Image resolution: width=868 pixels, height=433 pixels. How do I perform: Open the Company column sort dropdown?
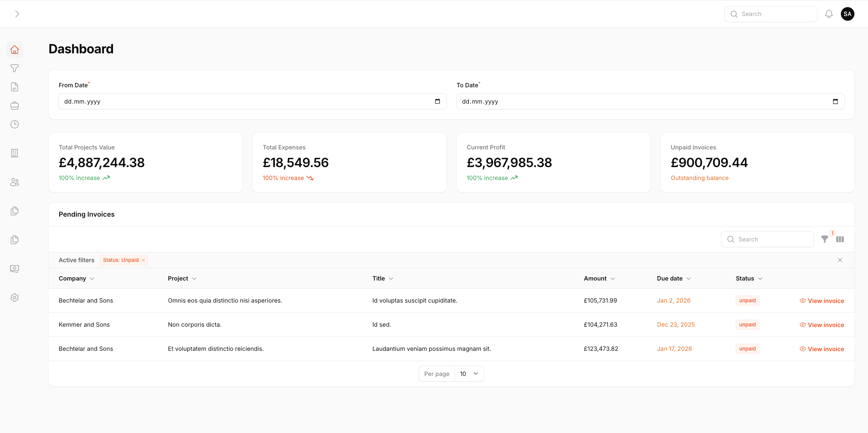92,278
